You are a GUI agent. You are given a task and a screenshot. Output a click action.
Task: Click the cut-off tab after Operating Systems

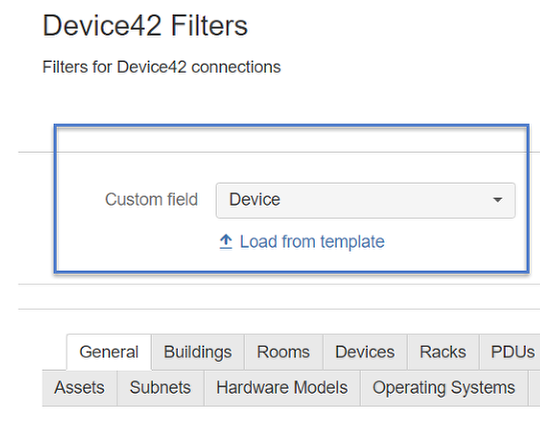click(534, 388)
